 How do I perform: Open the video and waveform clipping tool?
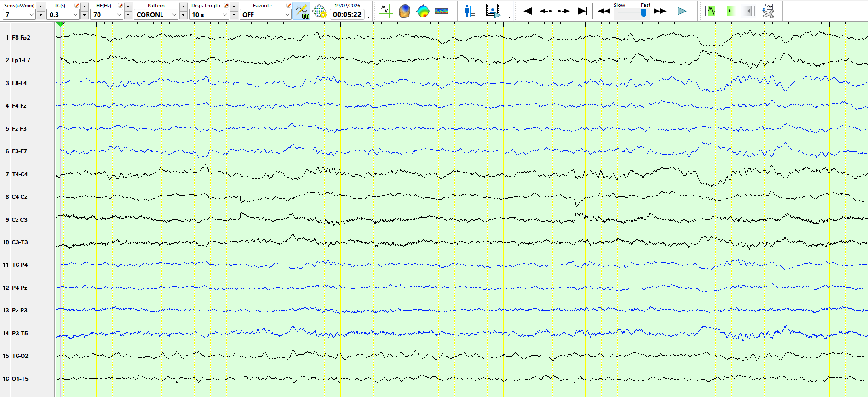pos(767,11)
